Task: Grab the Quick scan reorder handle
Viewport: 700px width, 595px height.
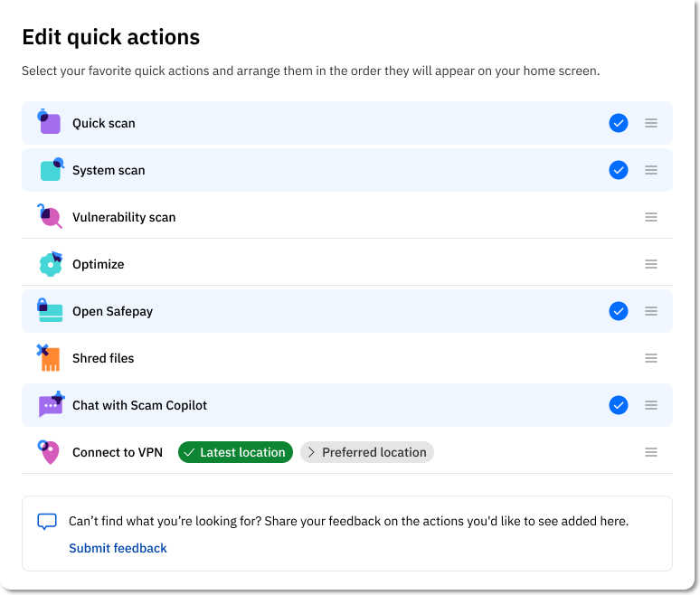Action: (x=651, y=123)
